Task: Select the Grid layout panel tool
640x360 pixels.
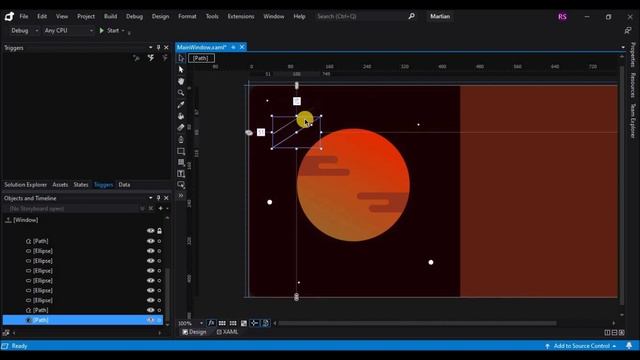Action: click(x=181, y=162)
